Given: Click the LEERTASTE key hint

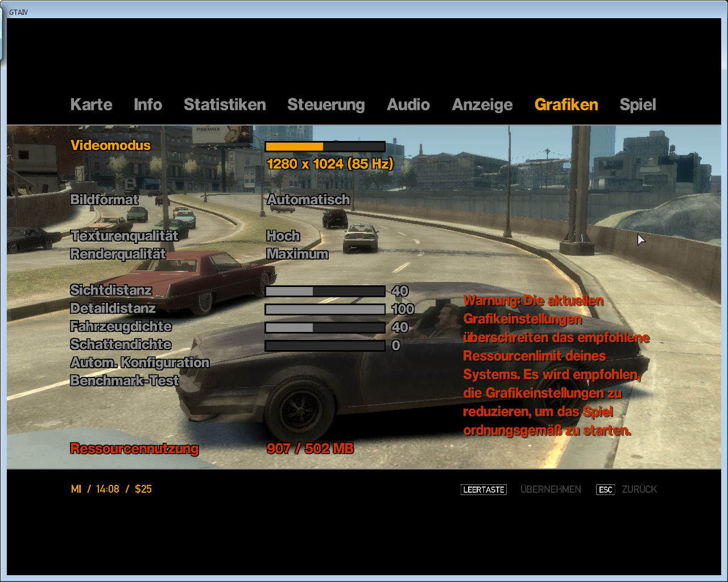Looking at the screenshot, I should click(483, 489).
